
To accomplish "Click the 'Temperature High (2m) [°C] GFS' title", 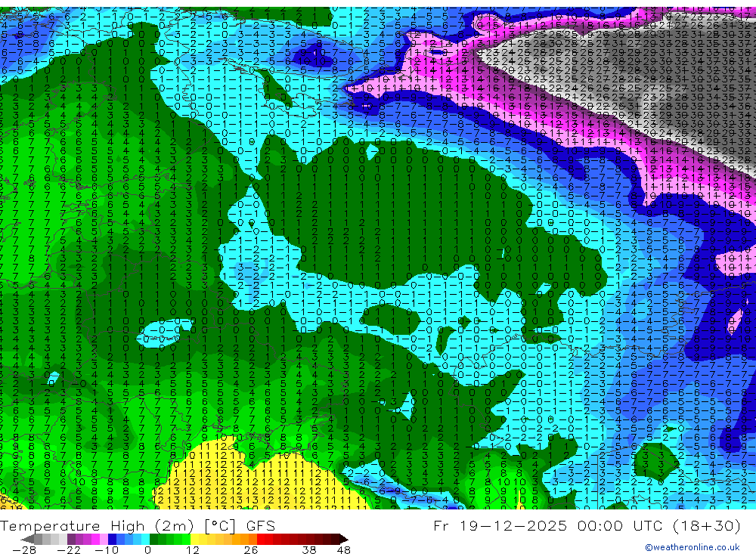I will [x=138, y=525].
